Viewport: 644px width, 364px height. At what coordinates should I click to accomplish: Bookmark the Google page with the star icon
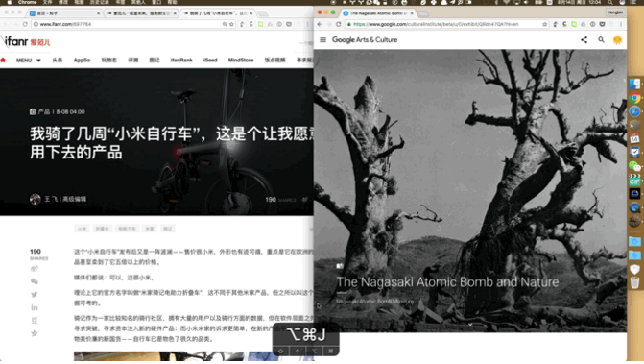point(544,24)
